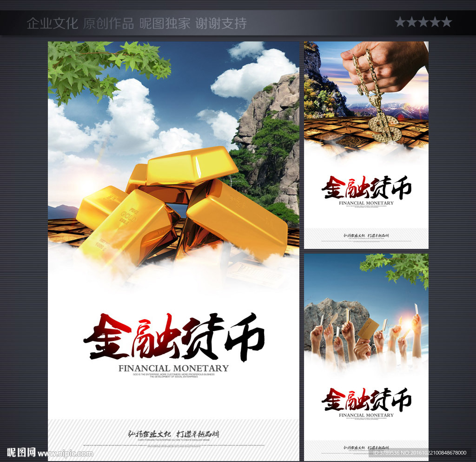Select FINANCIAL MONETARY text in the large poster
Screen dimensions: 476x462
pos(173,368)
